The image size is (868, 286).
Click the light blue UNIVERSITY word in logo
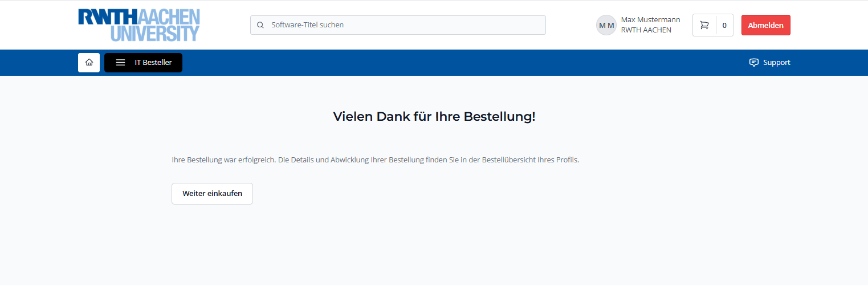pyautogui.click(x=155, y=34)
